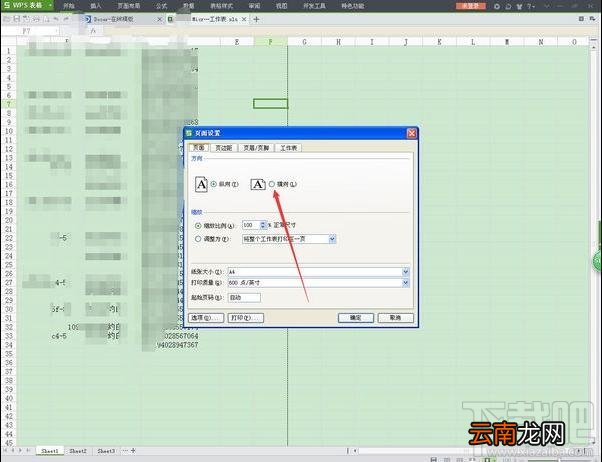Click the save icon in quick access toolbar
602x462 pixels.
[x=16, y=19]
